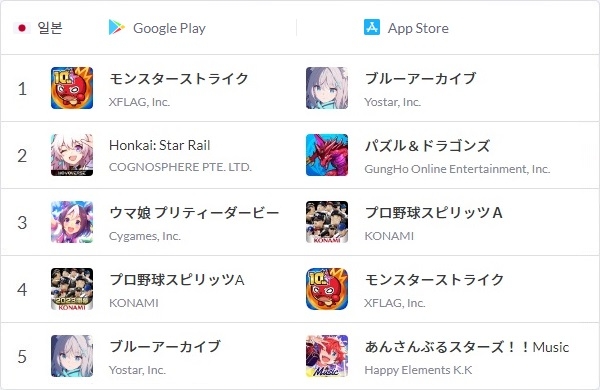The image size is (600, 390).
Task: Open Blue Archive title at Google Play rank 5
Action: [165, 346]
